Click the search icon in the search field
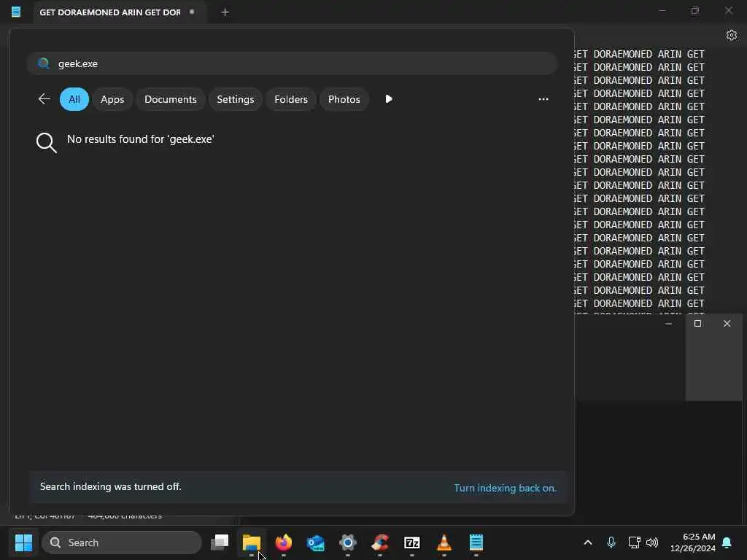747x560 pixels. (x=43, y=63)
